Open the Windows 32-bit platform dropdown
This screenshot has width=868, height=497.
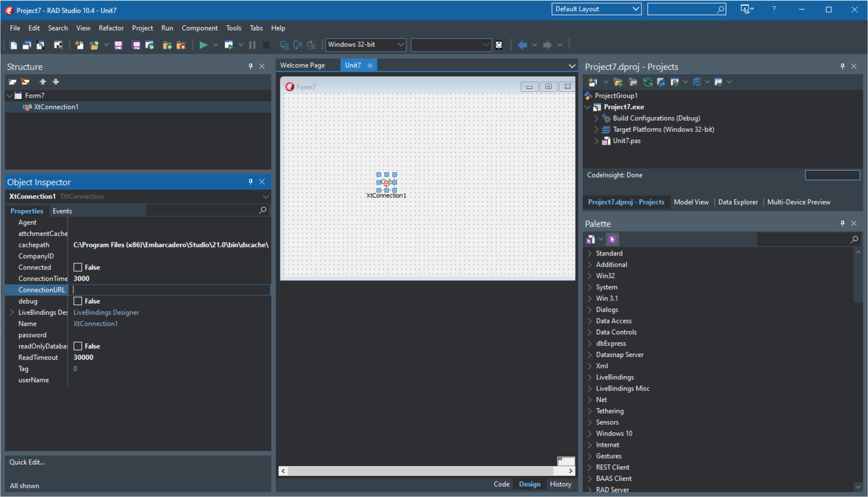tap(365, 45)
